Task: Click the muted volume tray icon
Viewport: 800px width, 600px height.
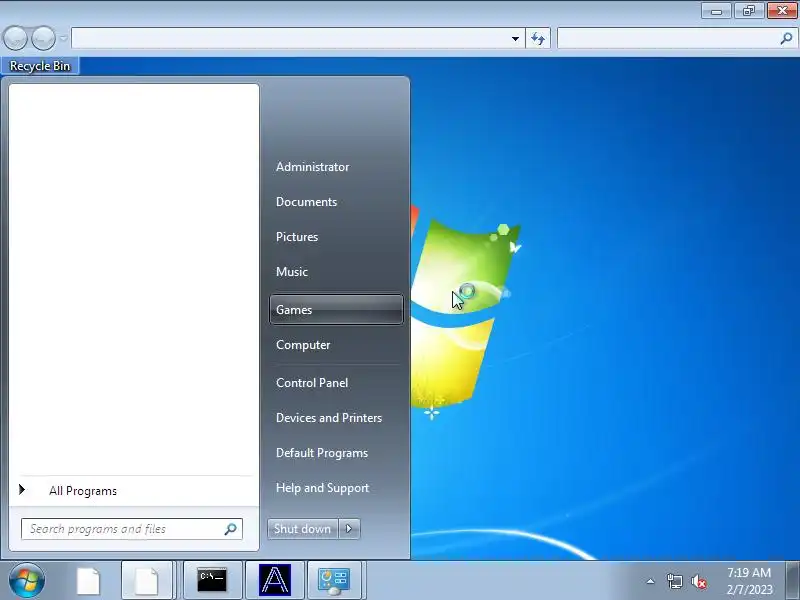Action: coord(698,582)
